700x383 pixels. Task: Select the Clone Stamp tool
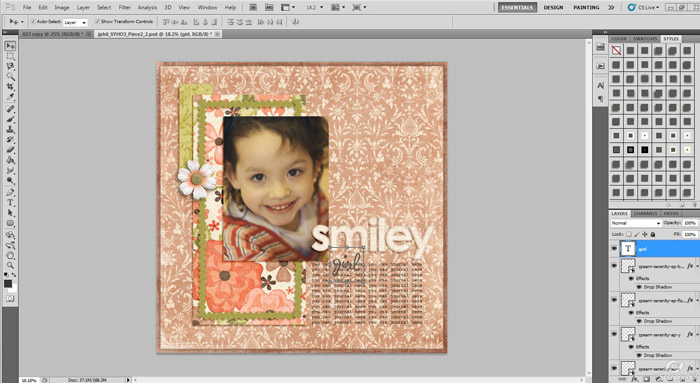coord(10,129)
